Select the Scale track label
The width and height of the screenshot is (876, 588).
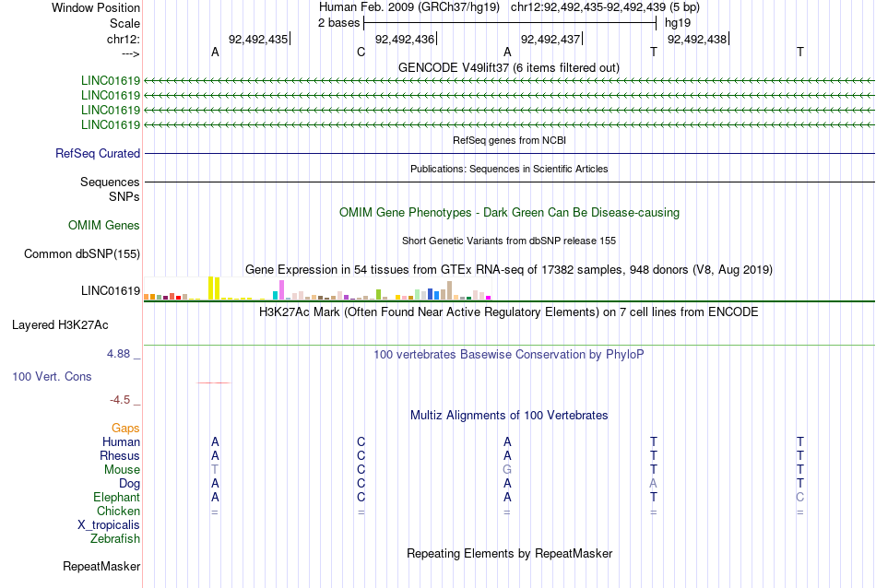tap(124, 23)
